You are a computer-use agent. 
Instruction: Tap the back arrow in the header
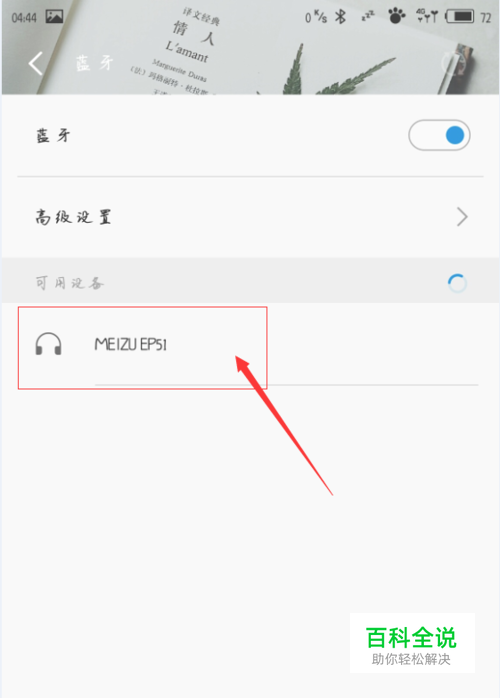click(36, 64)
